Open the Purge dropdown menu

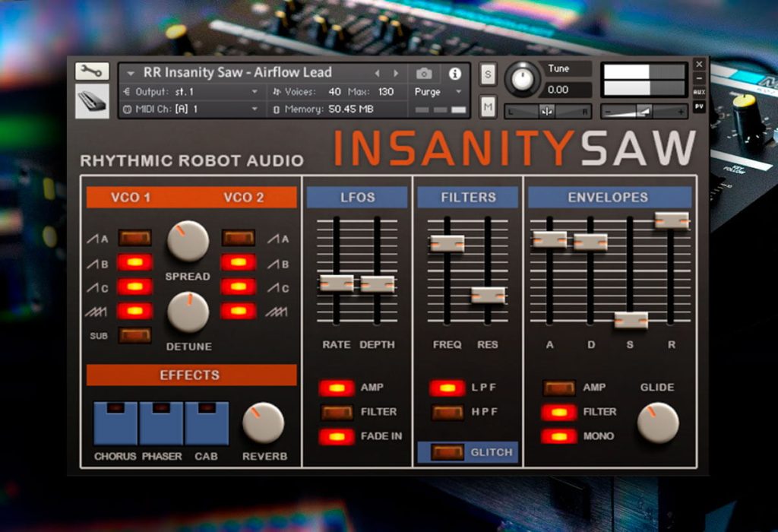pos(438,92)
